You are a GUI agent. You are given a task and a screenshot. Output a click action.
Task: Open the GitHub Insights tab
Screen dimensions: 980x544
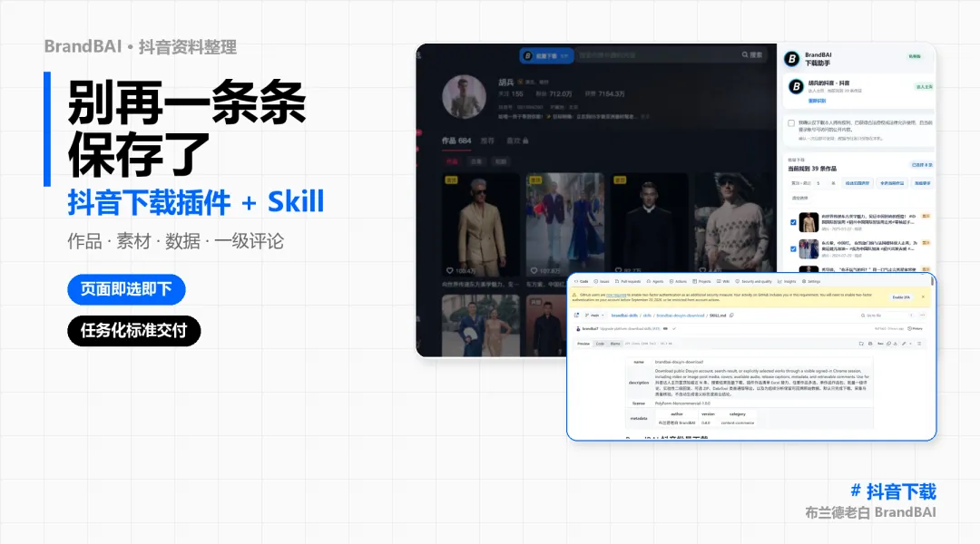point(786,281)
